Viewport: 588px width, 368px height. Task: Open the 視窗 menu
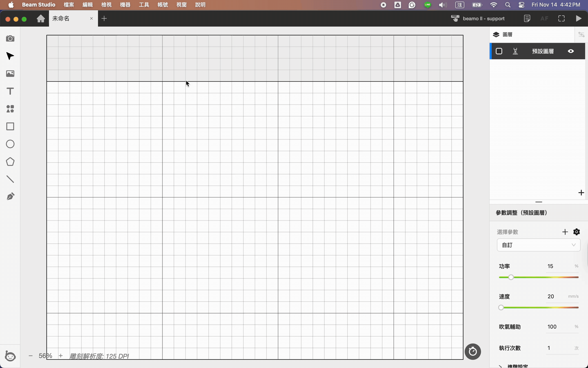pos(182,5)
